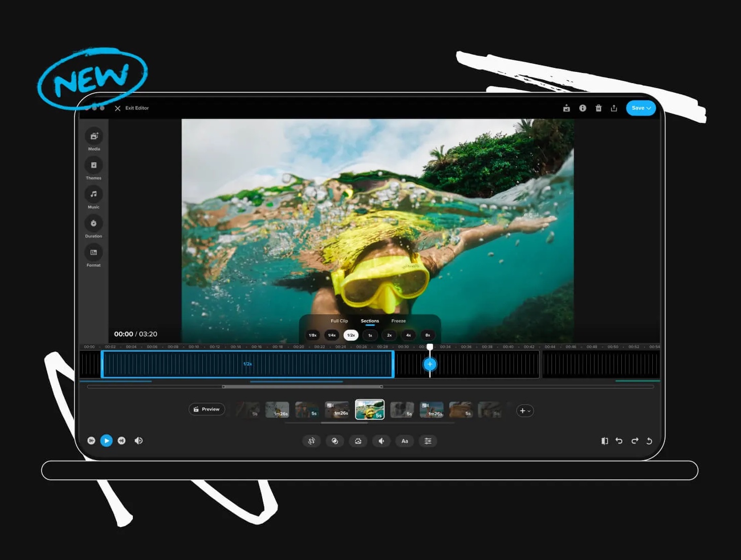Screen dimensions: 741x560
Task: Expand the Save dropdown
Action: pos(641,108)
